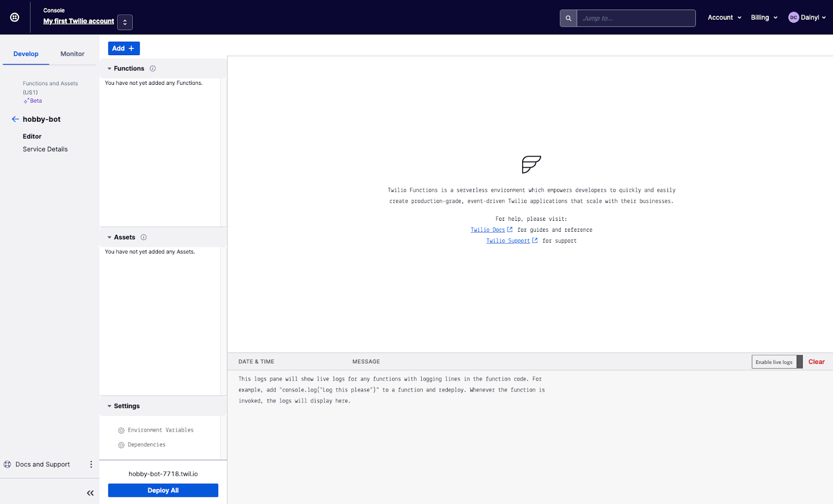The width and height of the screenshot is (833, 504).
Task: Click the Console label
Action: (54, 10)
